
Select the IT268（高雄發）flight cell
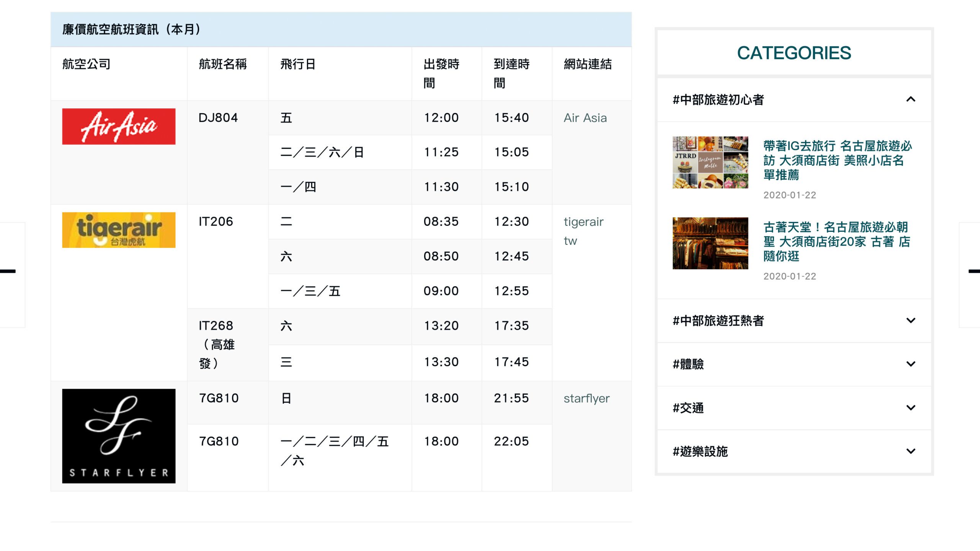tap(228, 344)
